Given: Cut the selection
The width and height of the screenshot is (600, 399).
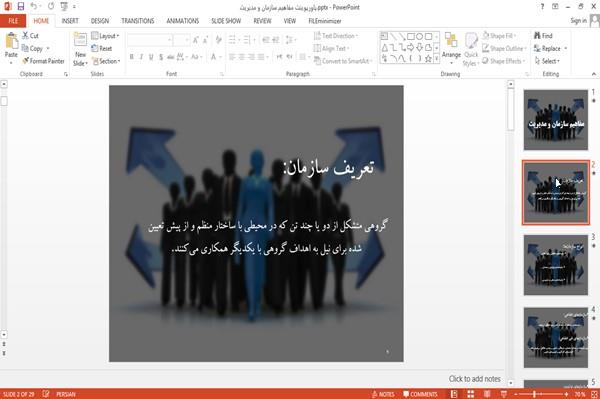Looking at the screenshot, I should pos(30,36).
